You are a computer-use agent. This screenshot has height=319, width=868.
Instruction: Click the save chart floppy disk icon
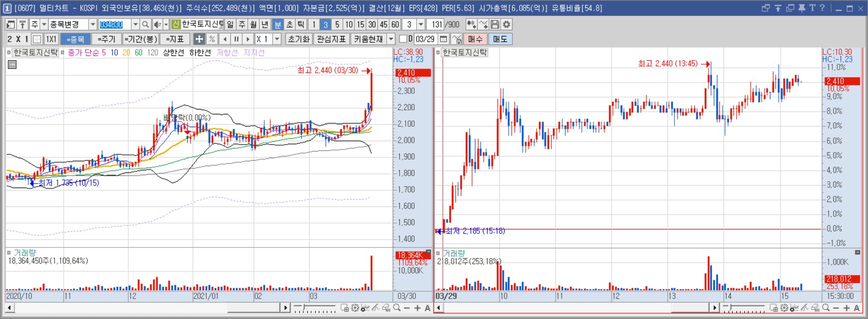[495, 24]
